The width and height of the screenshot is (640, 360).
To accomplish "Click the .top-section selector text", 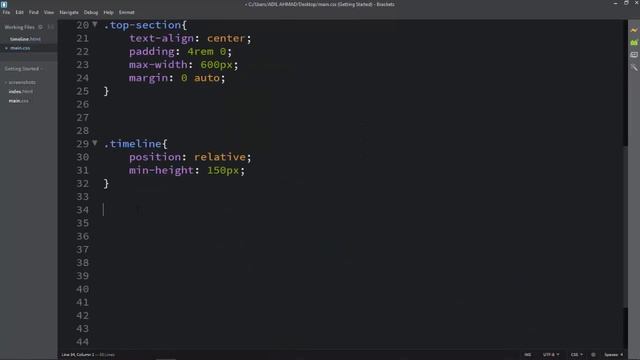I will 142,25.
